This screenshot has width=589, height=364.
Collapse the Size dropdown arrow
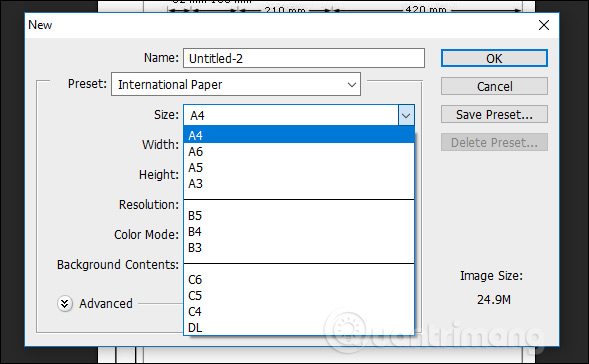[406, 115]
